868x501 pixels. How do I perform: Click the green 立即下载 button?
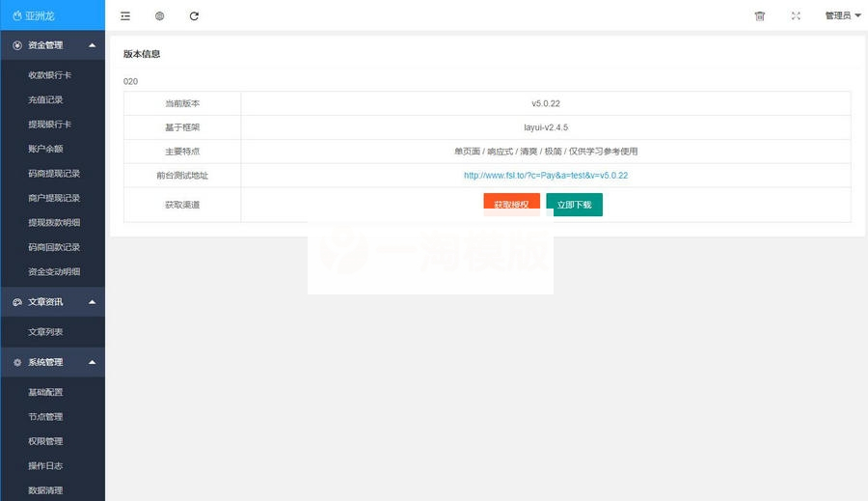tap(574, 205)
